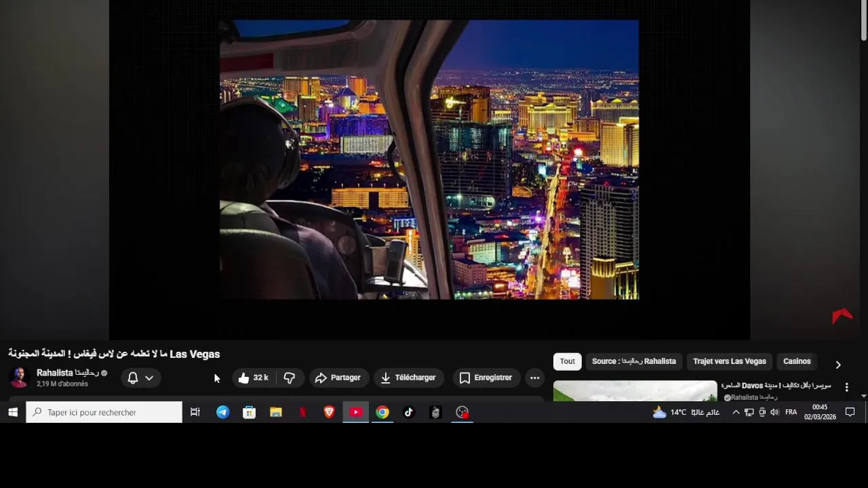Select the Casinos filter chip

[x=797, y=361]
